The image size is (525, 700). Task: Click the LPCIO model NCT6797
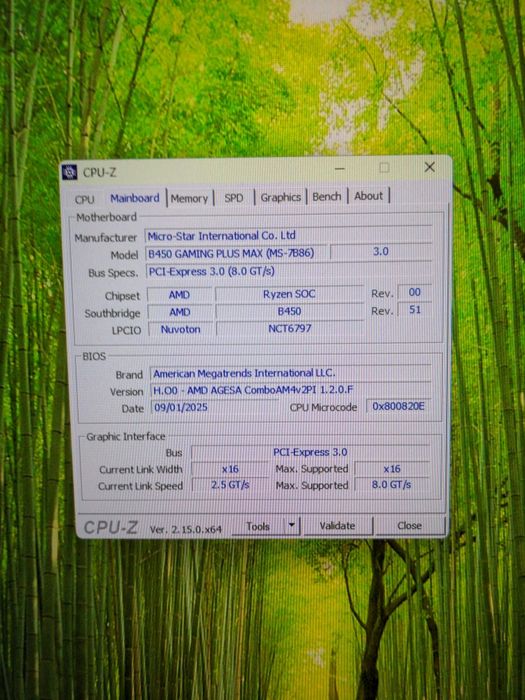pos(289,329)
